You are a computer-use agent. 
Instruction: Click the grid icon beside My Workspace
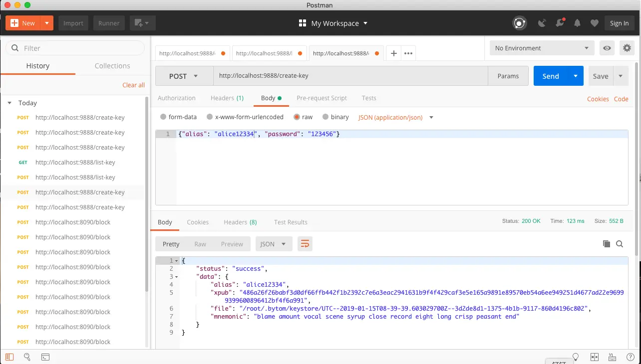(302, 23)
